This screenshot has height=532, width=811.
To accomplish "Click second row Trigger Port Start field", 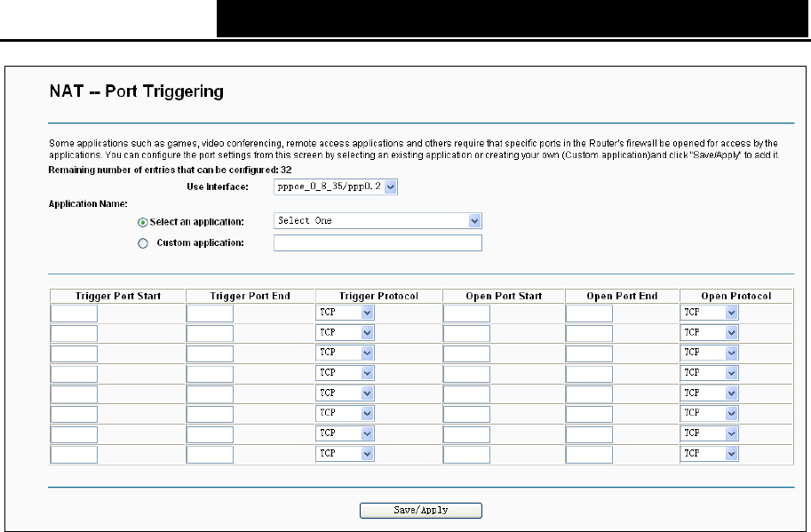I will [x=74, y=333].
